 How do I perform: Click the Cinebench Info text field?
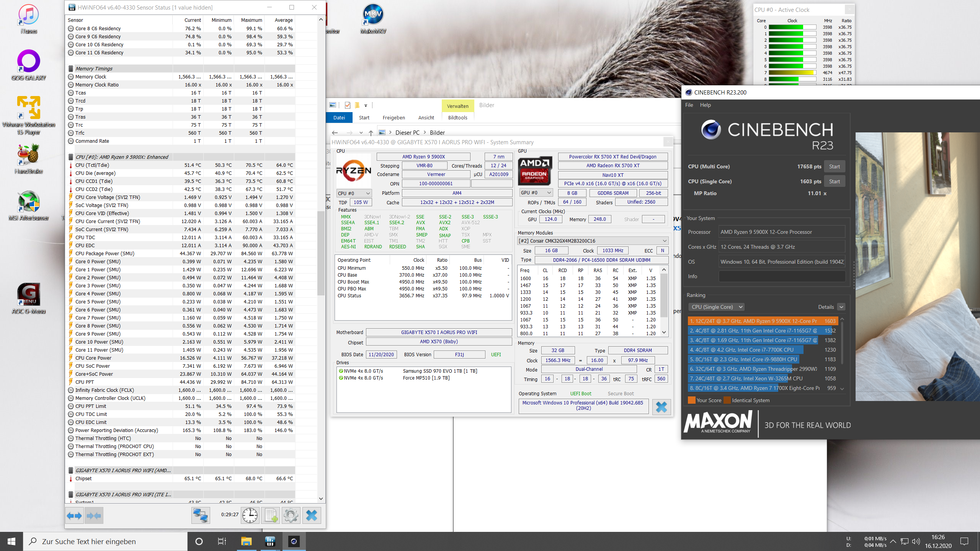782,276
